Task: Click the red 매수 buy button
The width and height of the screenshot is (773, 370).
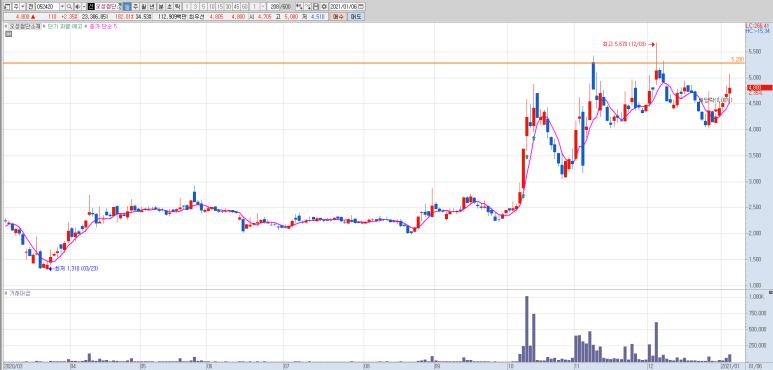Action: (339, 17)
